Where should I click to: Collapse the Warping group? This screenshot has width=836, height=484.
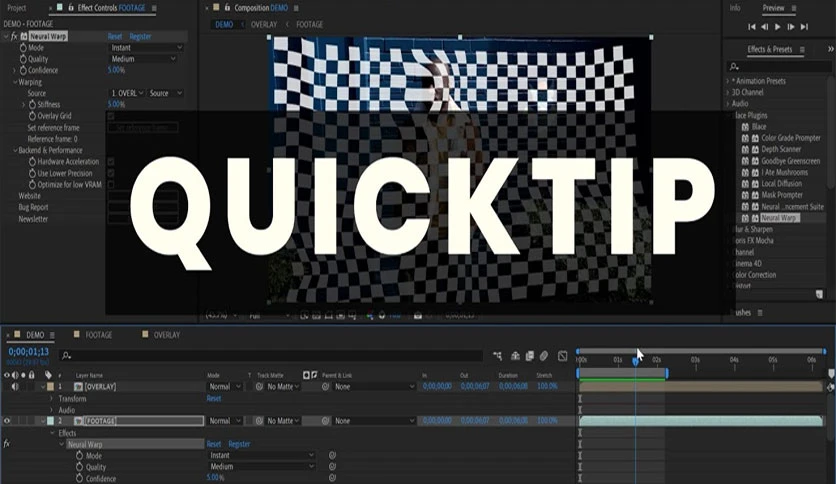pyautogui.click(x=15, y=82)
